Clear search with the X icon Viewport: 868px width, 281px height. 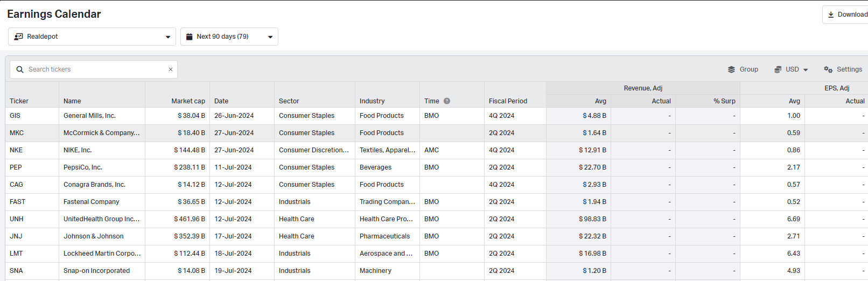tap(171, 69)
